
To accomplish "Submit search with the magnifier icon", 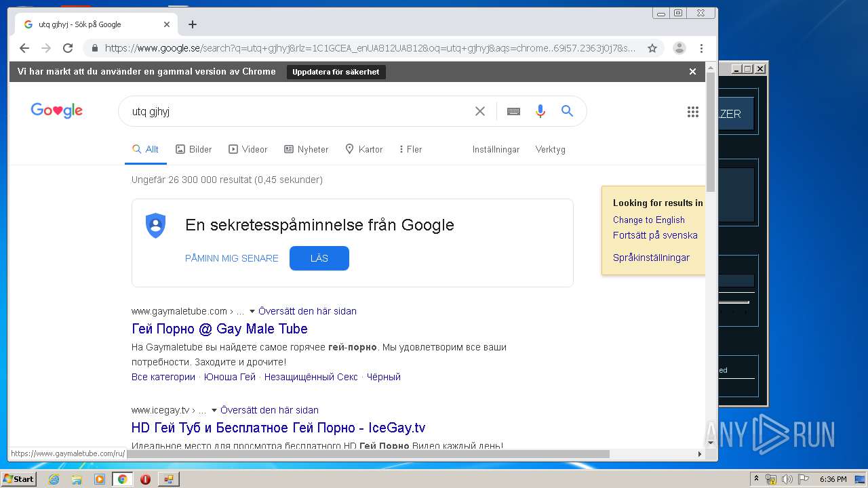I will click(x=568, y=111).
